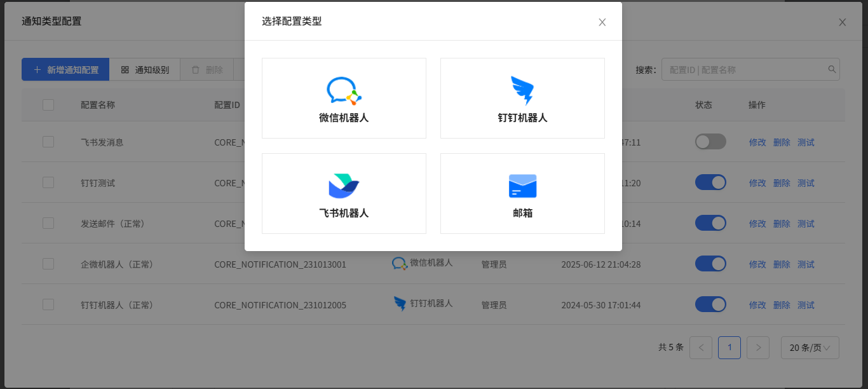
Task: Click 删除 for 钉钉测试
Action: point(782,183)
